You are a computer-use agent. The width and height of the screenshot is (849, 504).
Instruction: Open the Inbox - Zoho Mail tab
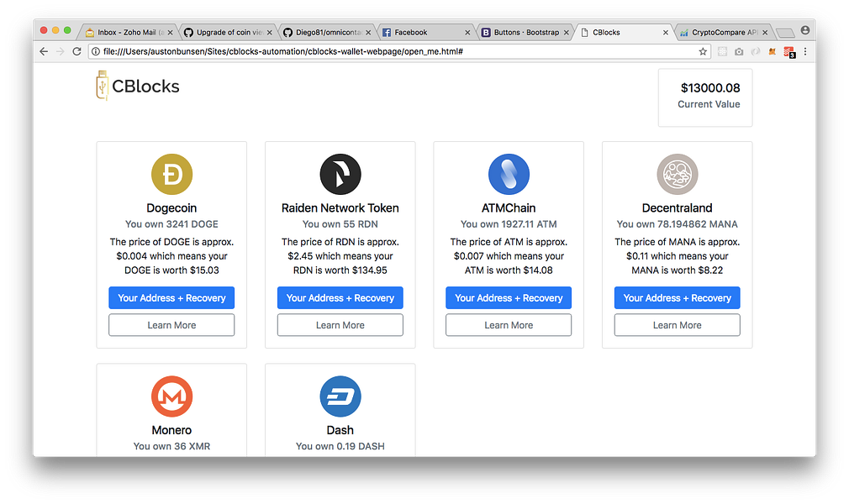(x=126, y=32)
